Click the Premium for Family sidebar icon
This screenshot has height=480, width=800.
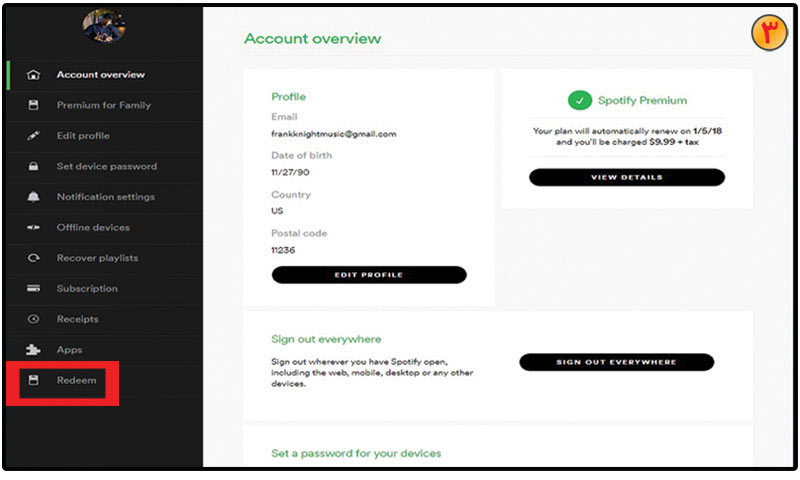pyautogui.click(x=33, y=105)
